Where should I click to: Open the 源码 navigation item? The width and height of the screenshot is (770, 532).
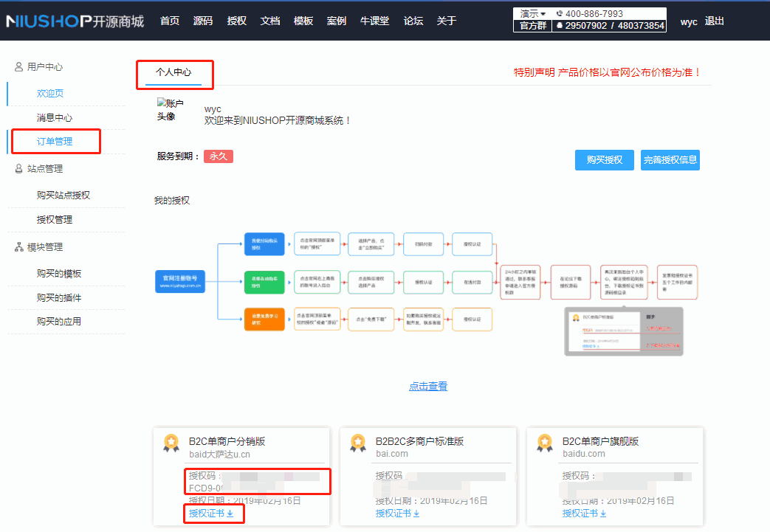pos(203,21)
